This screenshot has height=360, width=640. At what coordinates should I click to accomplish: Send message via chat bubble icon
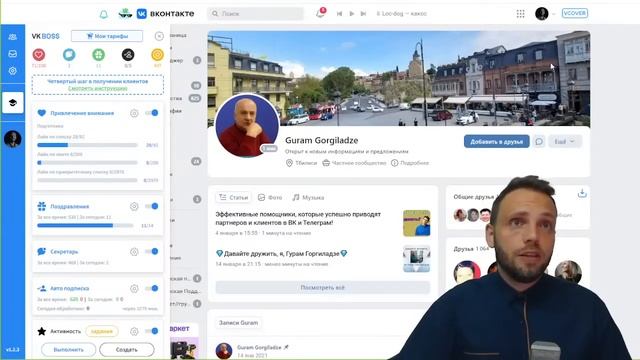[539, 142]
